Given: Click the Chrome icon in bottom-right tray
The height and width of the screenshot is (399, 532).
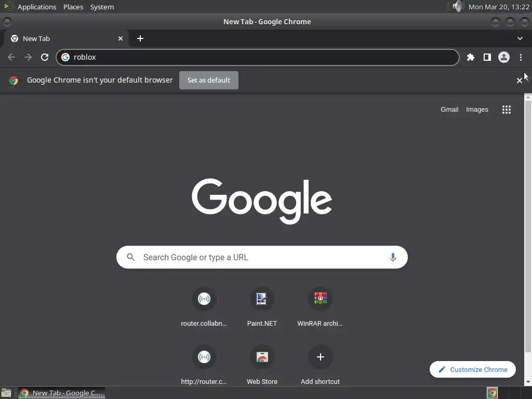Looking at the screenshot, I should coord(492,393).
